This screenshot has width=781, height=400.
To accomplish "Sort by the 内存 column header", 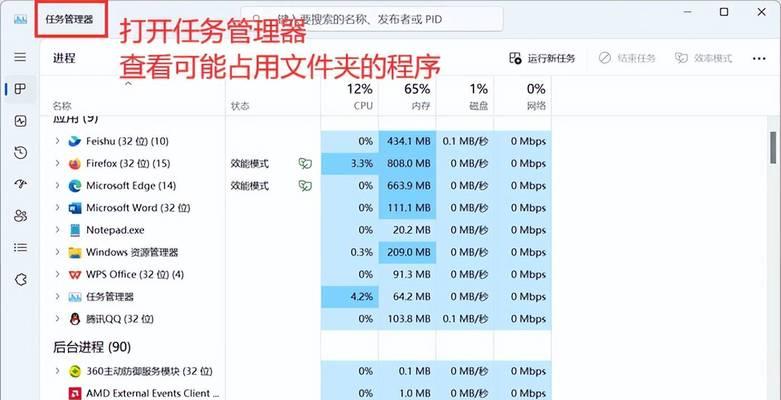I will point(407,97).
